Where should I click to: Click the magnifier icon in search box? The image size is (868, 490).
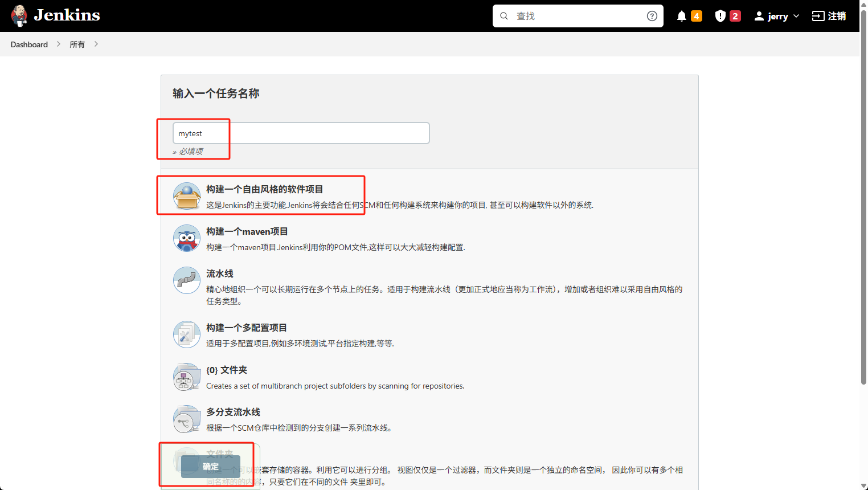[504, 16]
